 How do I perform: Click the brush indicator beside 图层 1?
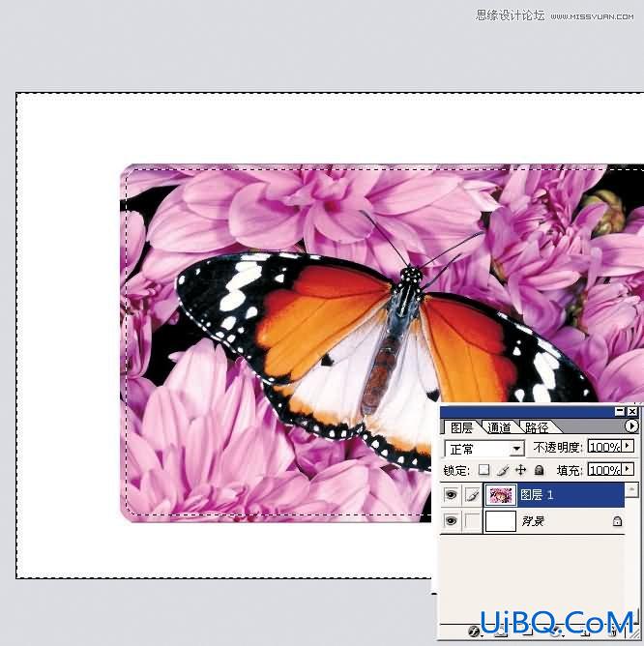click(472, 495)
